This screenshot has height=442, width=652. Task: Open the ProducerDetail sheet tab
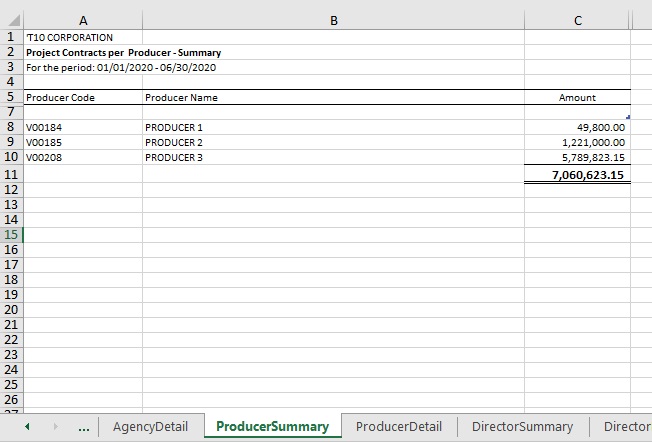click(x=399, y=426)
